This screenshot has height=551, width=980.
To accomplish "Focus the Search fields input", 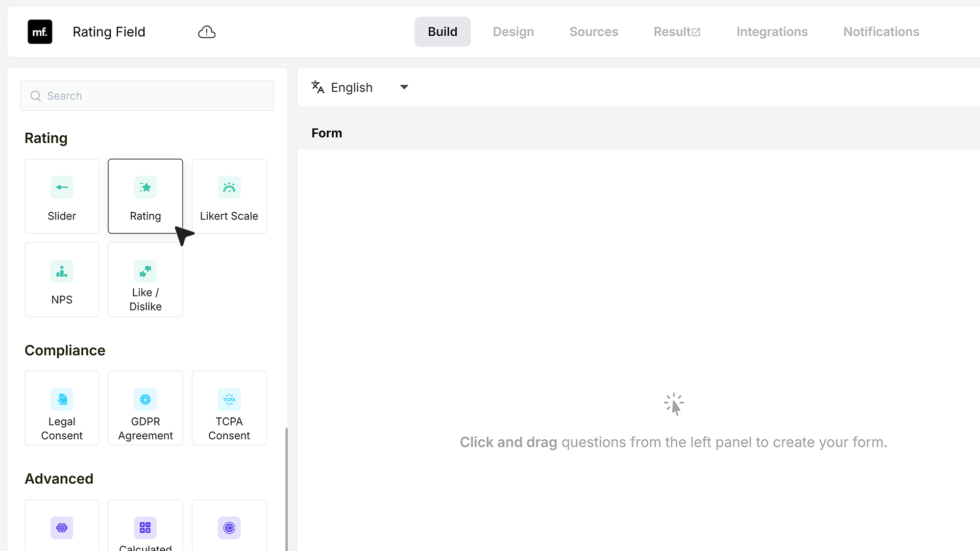I will [147, 96].
